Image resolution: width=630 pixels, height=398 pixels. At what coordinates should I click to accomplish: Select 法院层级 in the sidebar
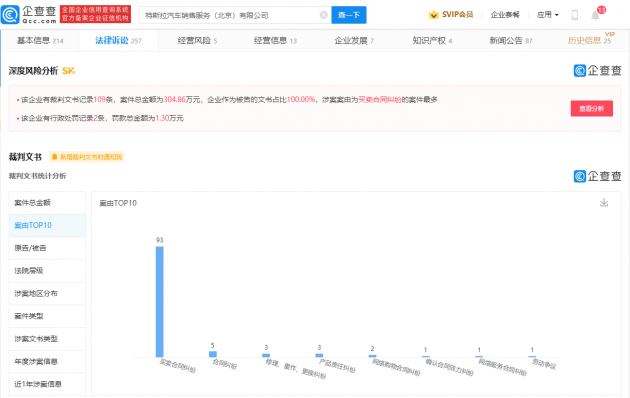pos(47,271)
